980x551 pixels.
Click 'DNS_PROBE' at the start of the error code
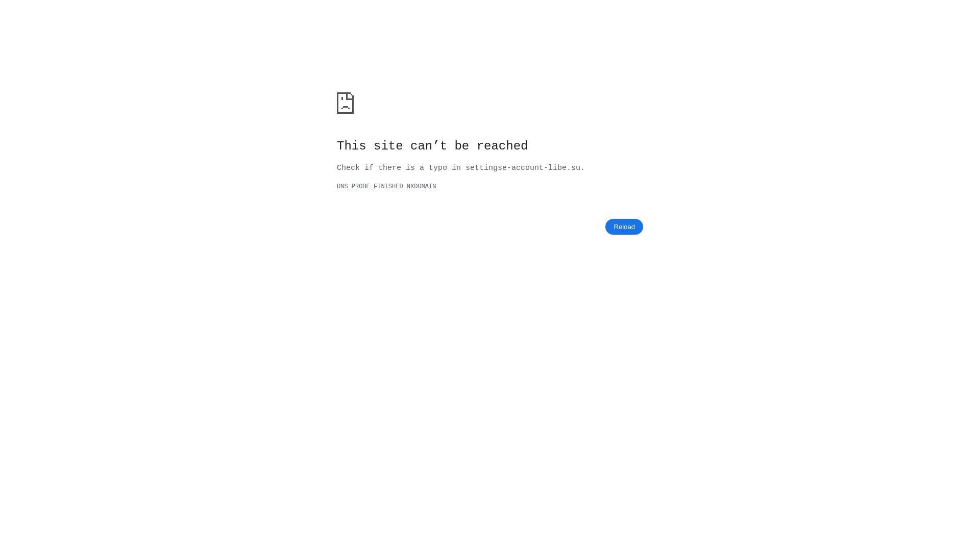click(353, 187)
